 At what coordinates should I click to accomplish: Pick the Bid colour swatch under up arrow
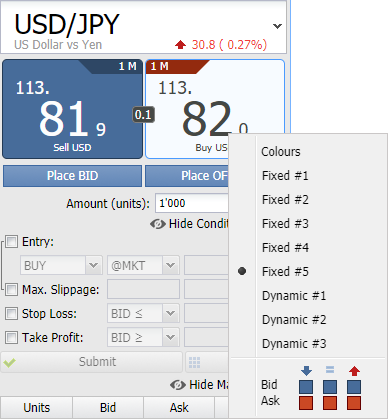click(354, 387)
